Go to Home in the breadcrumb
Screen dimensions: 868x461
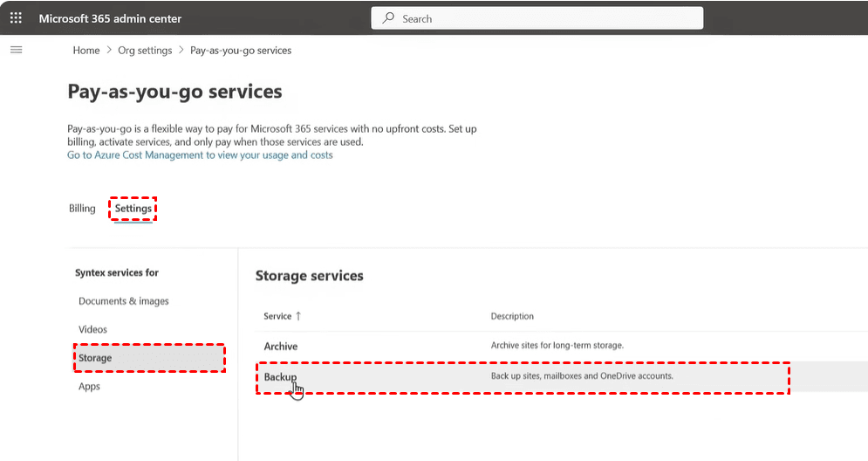86,51
